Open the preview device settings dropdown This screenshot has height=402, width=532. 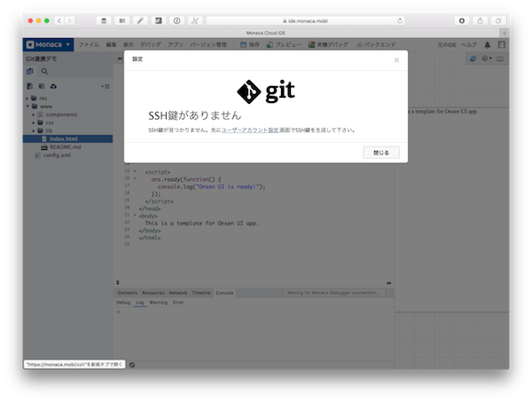(487, 59)
